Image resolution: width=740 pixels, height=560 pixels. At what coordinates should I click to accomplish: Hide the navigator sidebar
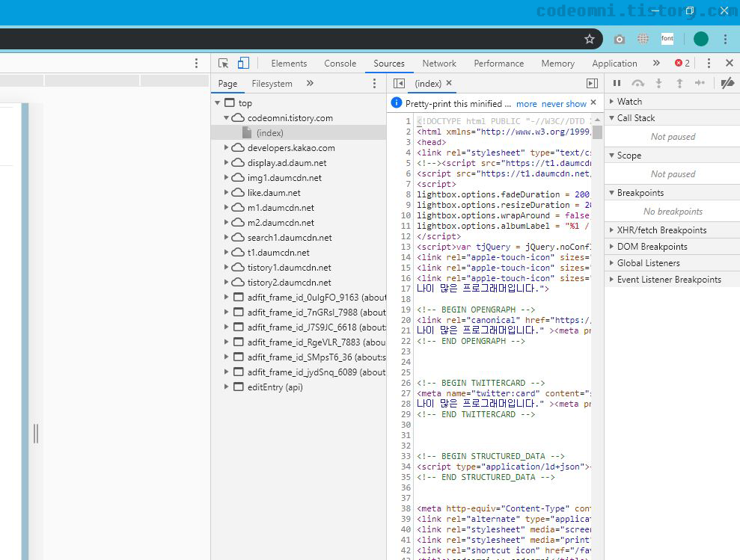coord(399,84)
